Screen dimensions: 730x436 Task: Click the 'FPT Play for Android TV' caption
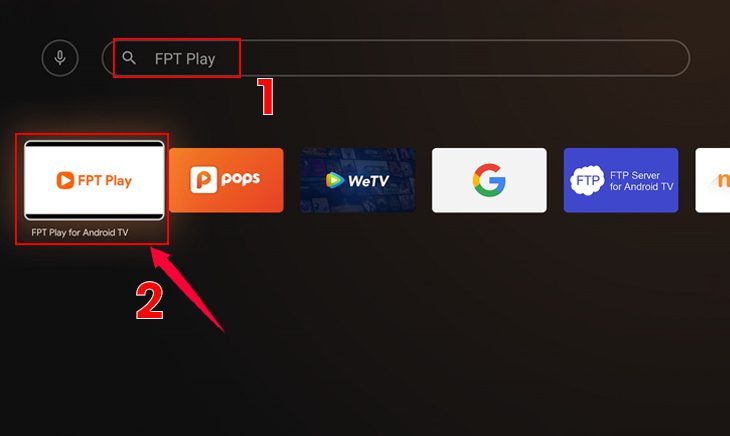tap(80, 232)
